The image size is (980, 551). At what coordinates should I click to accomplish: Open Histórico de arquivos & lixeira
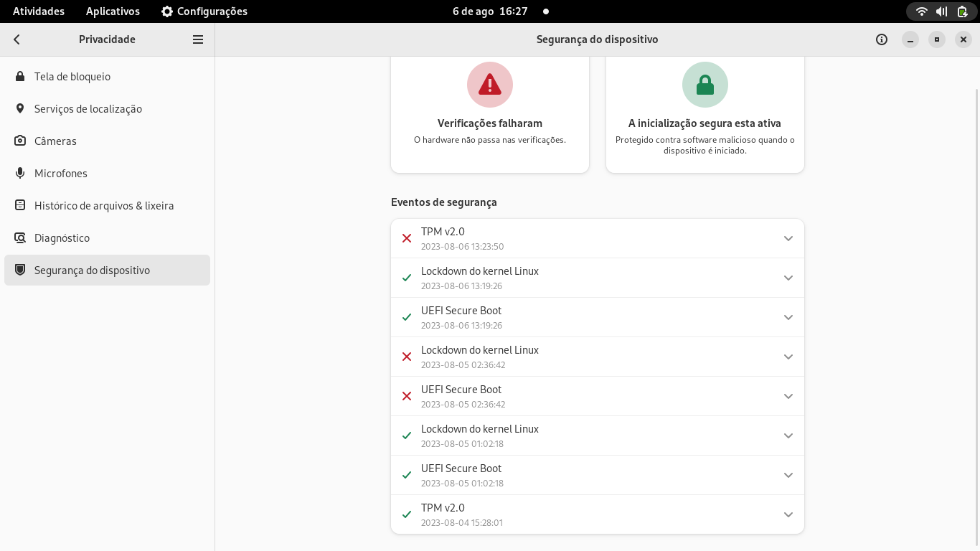click(107, 205)
